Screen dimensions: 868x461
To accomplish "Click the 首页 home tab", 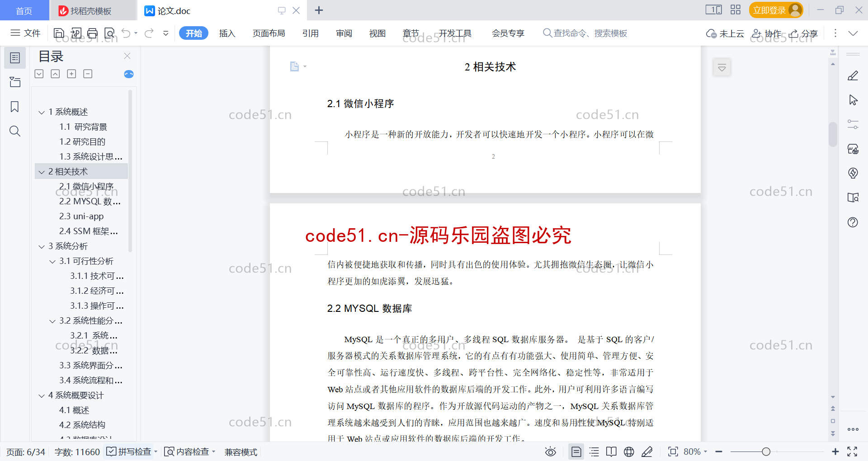I will [x=24, y=10].
